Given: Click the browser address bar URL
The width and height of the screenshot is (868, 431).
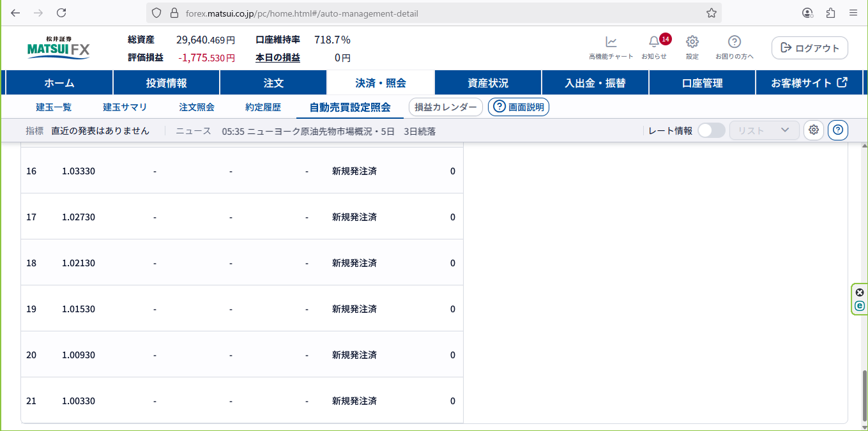Looking at the screenshot, I should [x=301, y=13].
